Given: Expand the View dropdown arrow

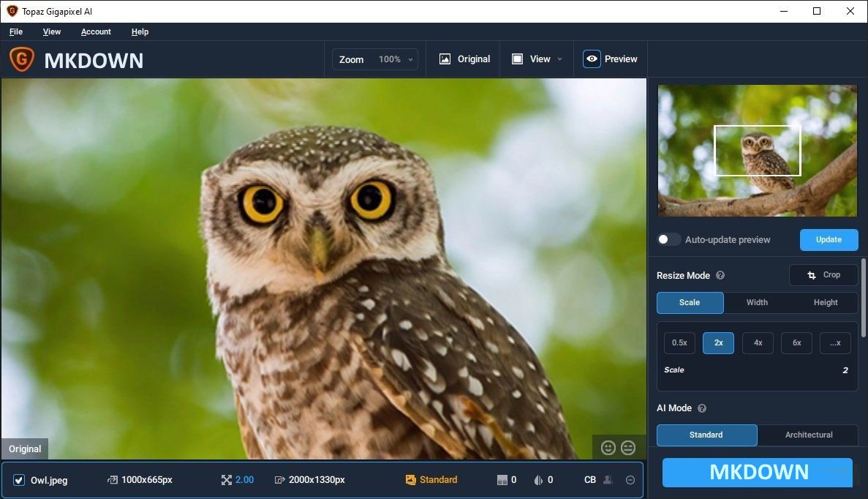Looking at the screenshot, I should [559, 59].
